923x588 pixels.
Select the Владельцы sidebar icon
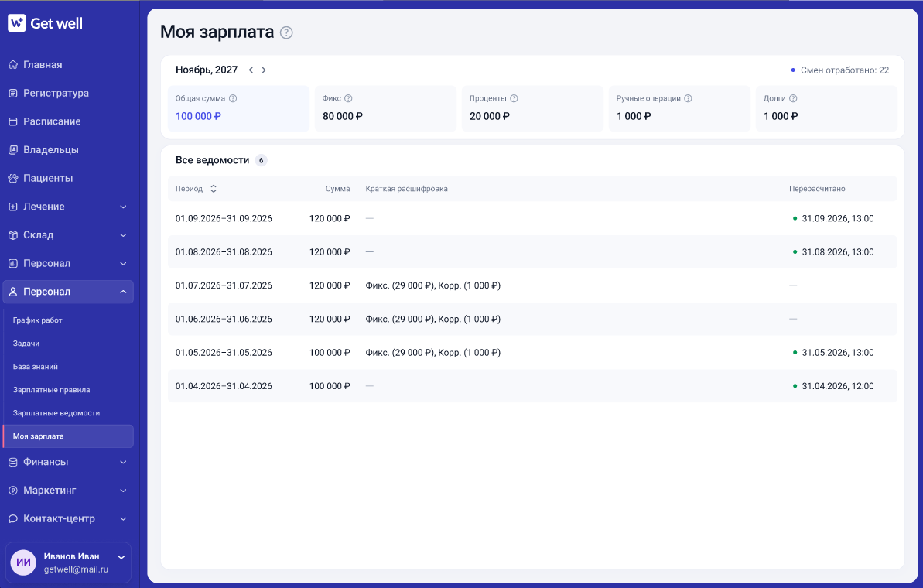click(13, 149)
